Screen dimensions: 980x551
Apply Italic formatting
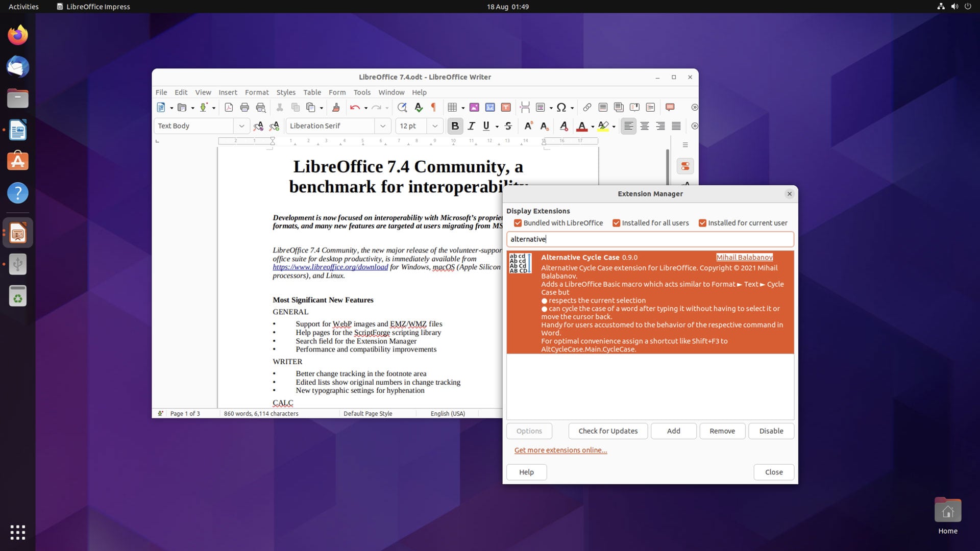[471, 126]
